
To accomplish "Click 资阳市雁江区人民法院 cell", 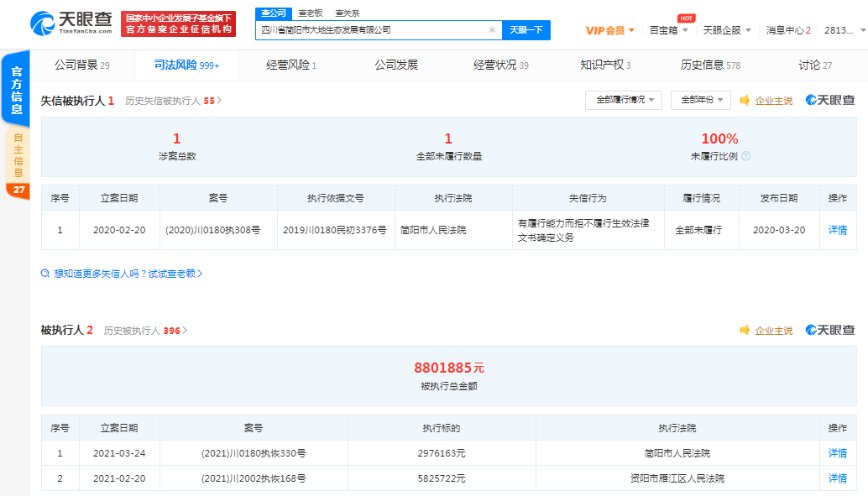I will 677,478.
